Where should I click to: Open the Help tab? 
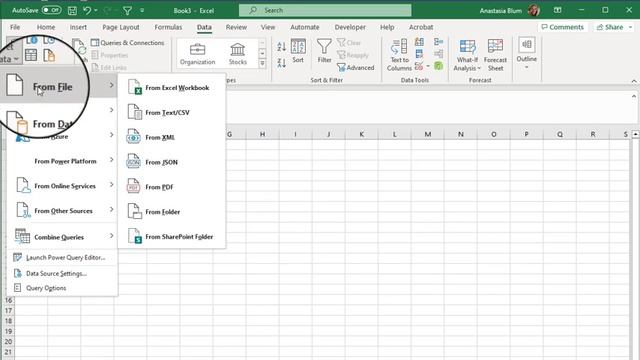387,27
